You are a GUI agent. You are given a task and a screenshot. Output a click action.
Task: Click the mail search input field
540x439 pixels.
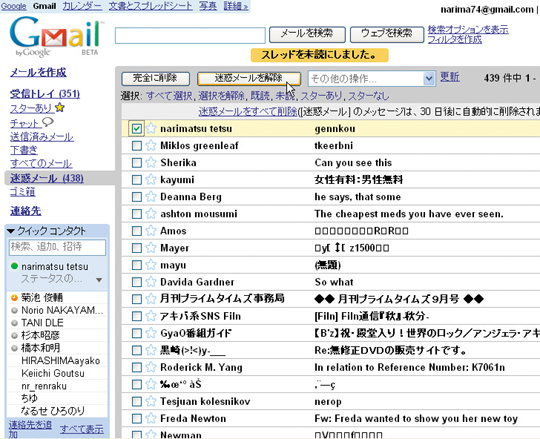[x=190, y=35]
